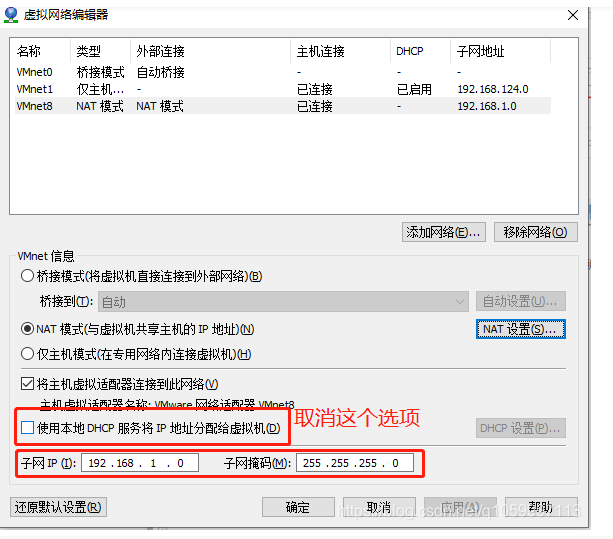Click the 类型 column header
The image size is (613, 539).
tap(100, 51)
